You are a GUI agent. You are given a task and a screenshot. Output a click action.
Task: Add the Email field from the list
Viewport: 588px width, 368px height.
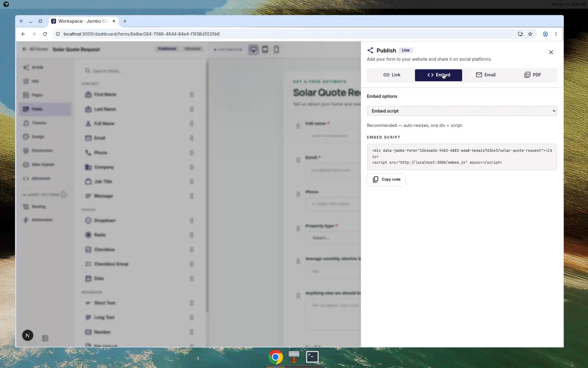pyautogui.click(x=140, y=138)
